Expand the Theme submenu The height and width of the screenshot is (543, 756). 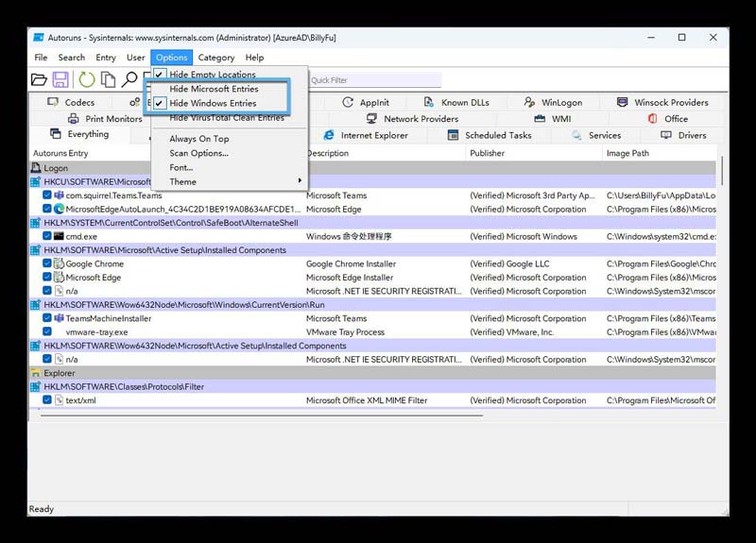(x=230, y=181)
